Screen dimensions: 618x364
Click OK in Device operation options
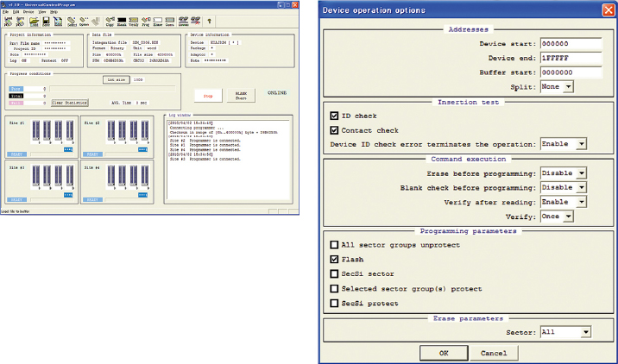pos(444,353)
